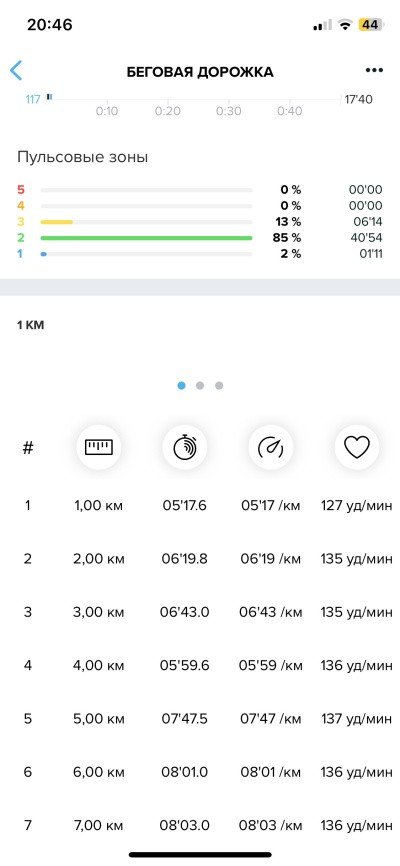Image resolution: width=400 pixels, height=866 pixels.
Task: Tap the battery indicator showing 44
Action: coord(371,25)
